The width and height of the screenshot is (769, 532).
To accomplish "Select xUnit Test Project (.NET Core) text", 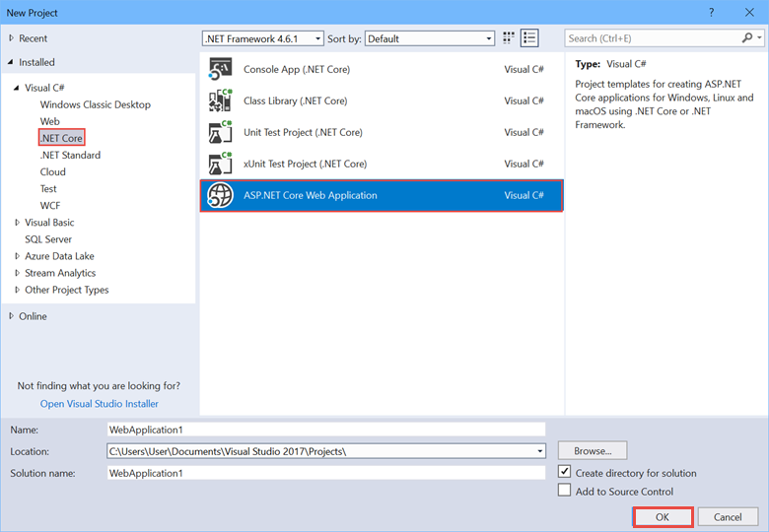I will 305,164.
